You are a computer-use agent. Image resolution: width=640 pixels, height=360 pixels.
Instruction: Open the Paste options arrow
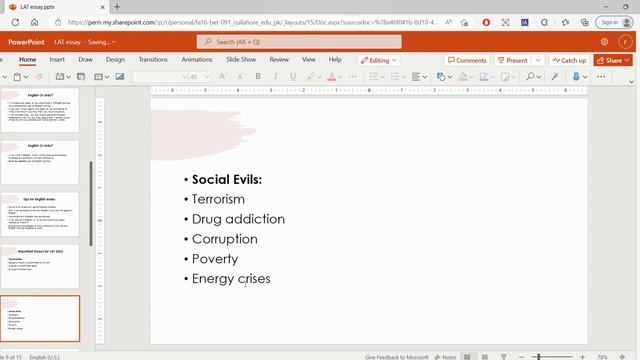(26, 77)
